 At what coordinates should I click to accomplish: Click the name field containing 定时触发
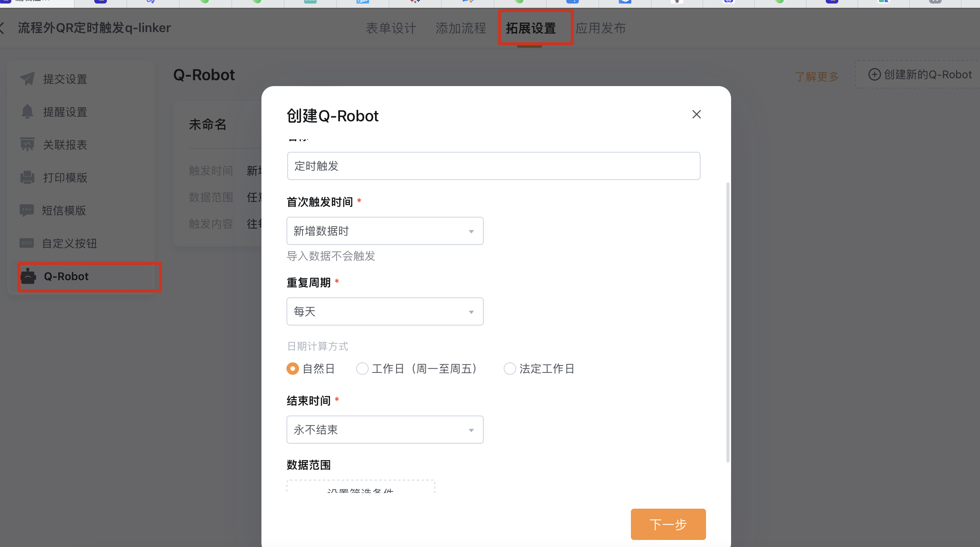click(494, 166)
